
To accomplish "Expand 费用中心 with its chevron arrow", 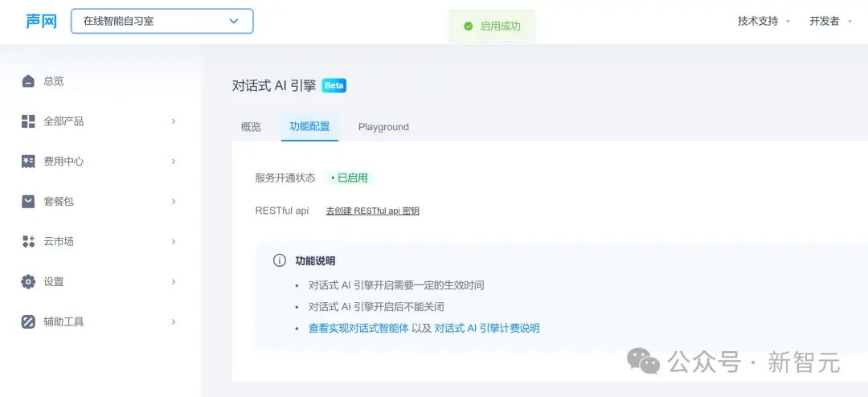I will (174, 161).
